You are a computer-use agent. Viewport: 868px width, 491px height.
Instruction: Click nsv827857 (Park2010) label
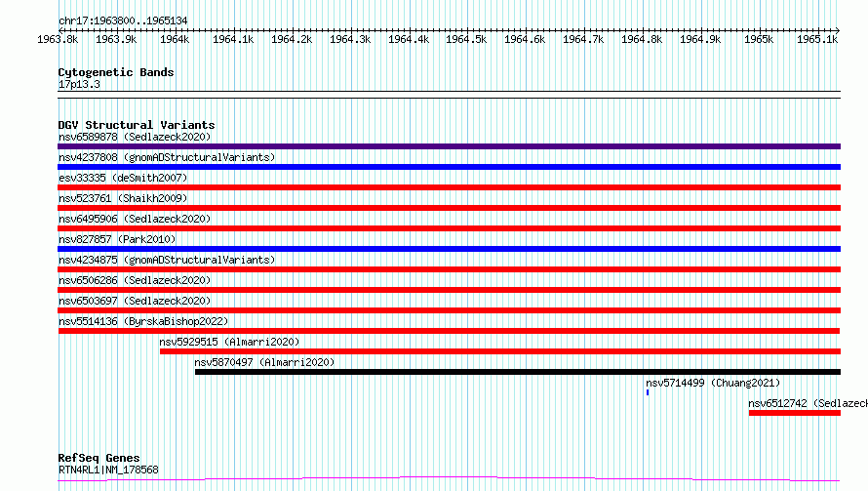click(117, 239)
